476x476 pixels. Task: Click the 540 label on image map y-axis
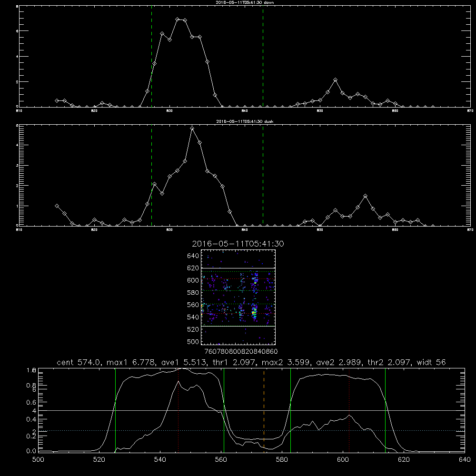[193, 317]
